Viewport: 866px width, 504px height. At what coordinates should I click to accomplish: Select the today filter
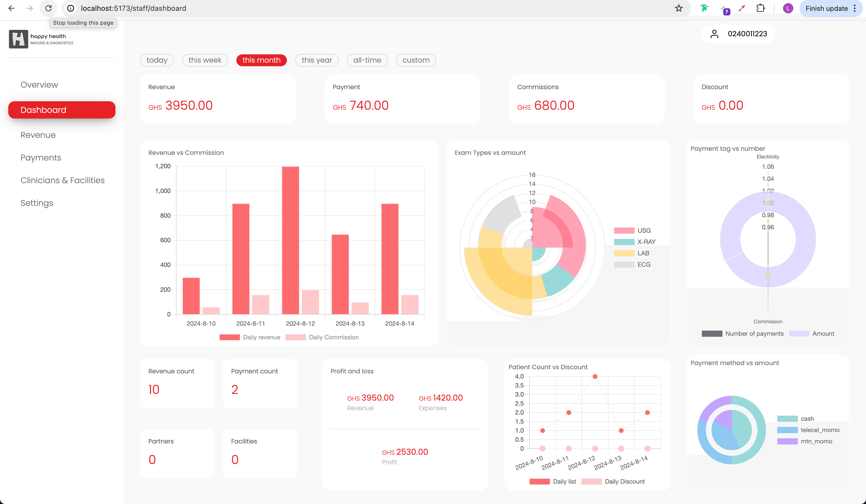pyautogui.click(x=157, y=60)
